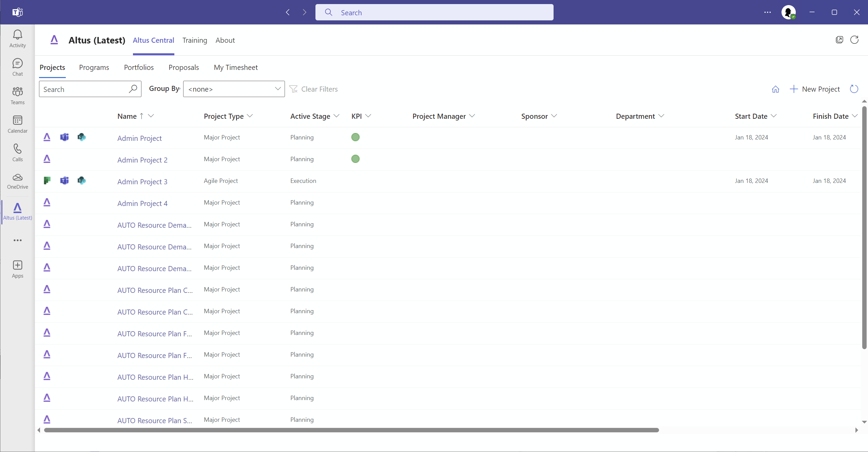Select the Proposals tab
The height and width of the screenshot is (452, 868).
184,68
